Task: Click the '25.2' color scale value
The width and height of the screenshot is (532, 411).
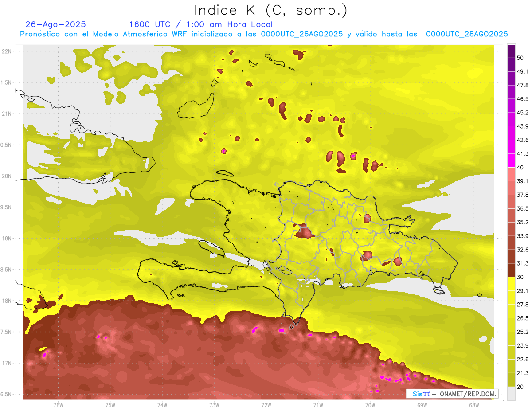Action: tap(522, 332)
